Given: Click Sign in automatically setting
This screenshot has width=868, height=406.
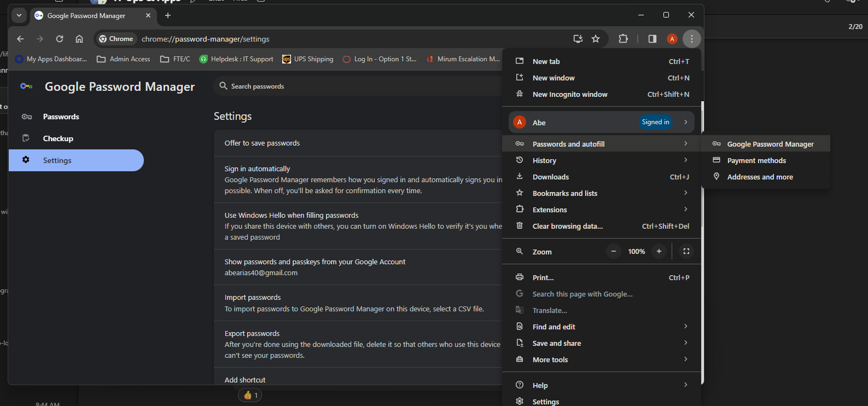Looking at the screenshot, I should (358, 179).
